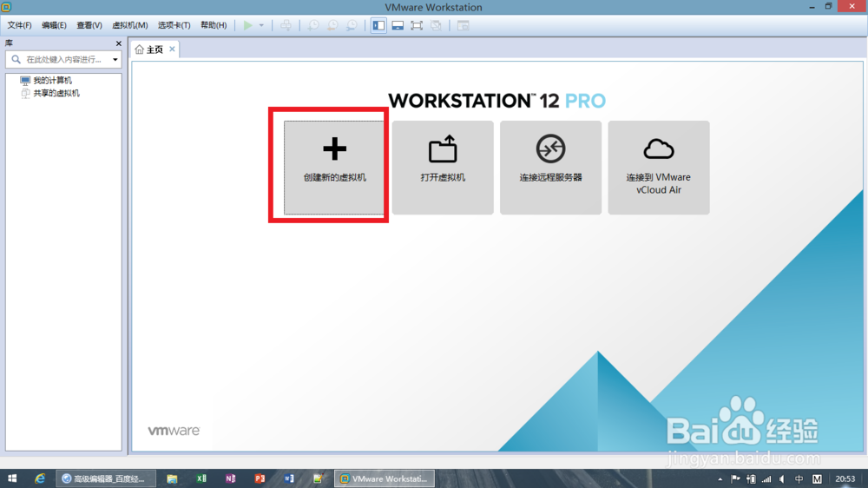Open the 文件(F) menu

19,25
